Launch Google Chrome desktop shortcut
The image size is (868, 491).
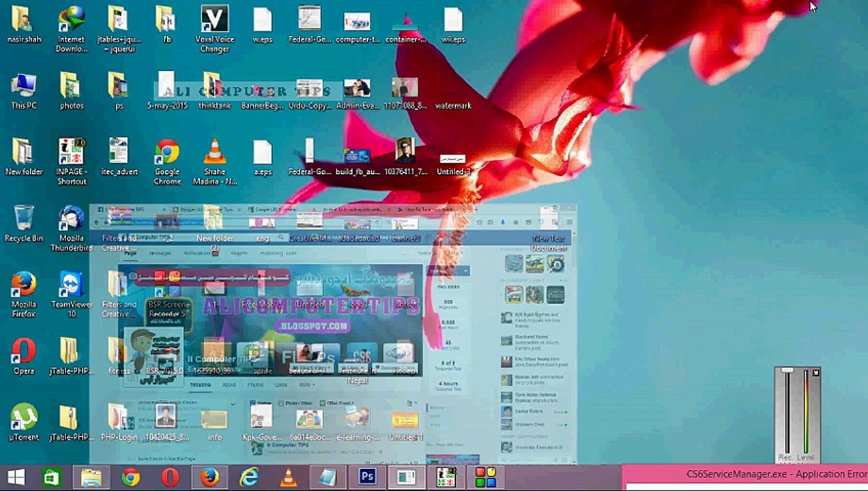[x=167, y=162]
